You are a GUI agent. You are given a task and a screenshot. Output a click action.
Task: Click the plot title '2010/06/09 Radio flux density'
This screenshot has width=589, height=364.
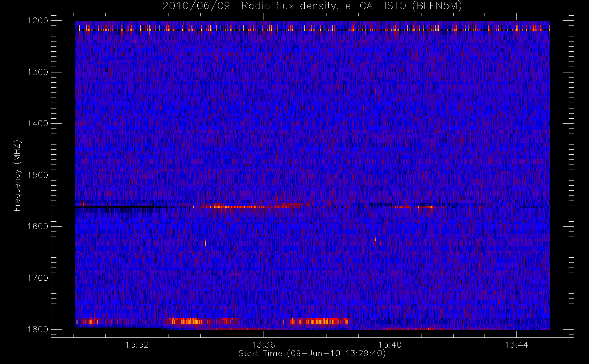tap(312, 6)
